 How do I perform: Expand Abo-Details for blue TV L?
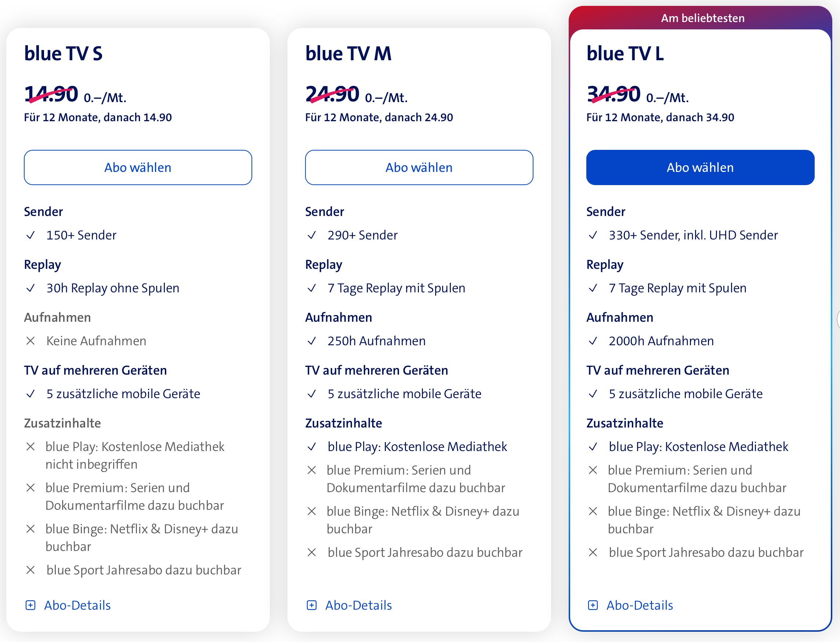(640, 605)
